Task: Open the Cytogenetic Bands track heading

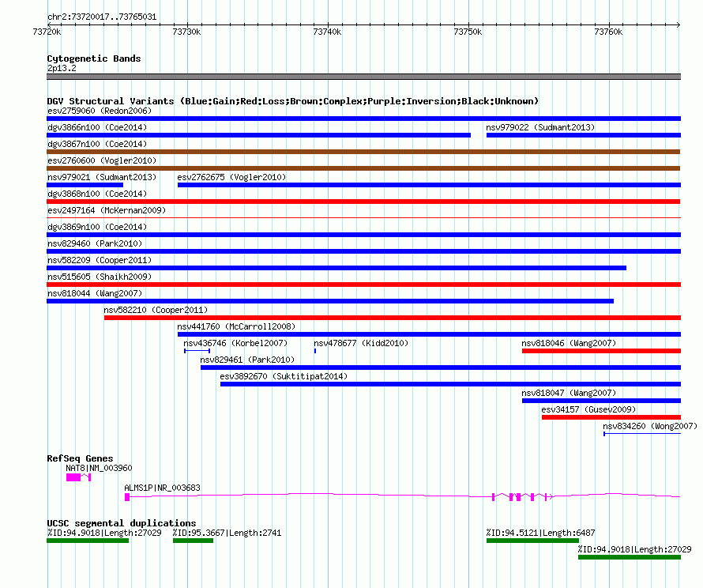Action: [x=93, y=58]
